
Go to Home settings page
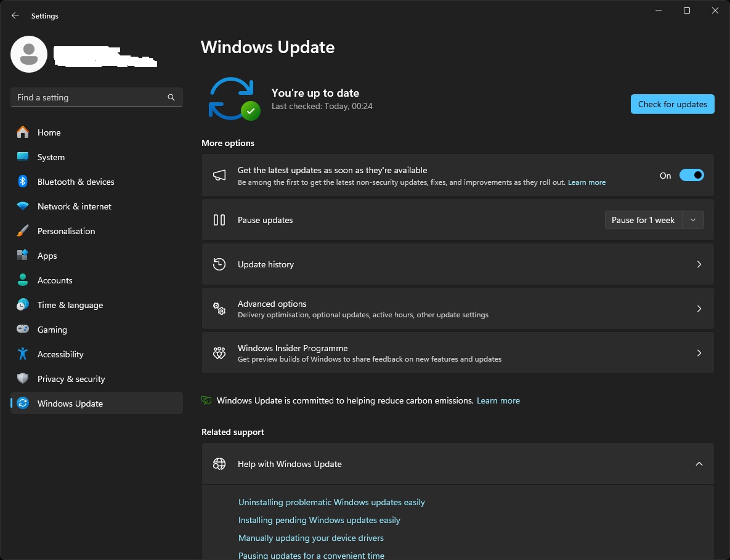[x=96, y=132]
